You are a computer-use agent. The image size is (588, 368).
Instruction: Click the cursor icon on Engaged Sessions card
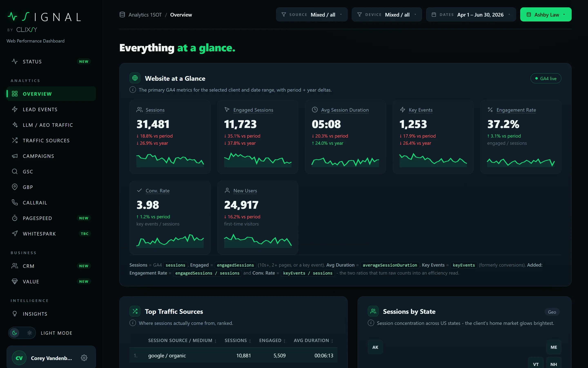point(227,110)
